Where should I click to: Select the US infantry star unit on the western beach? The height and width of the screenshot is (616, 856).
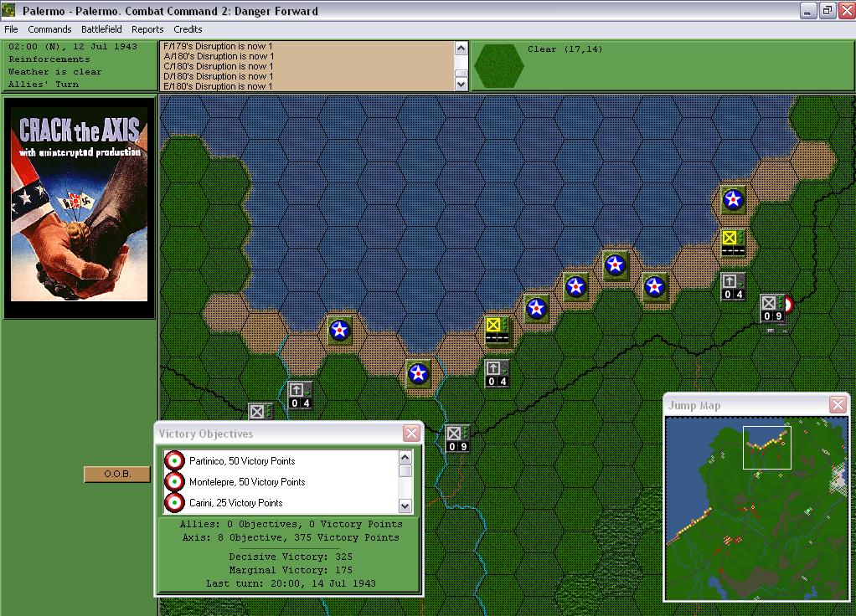339,331
